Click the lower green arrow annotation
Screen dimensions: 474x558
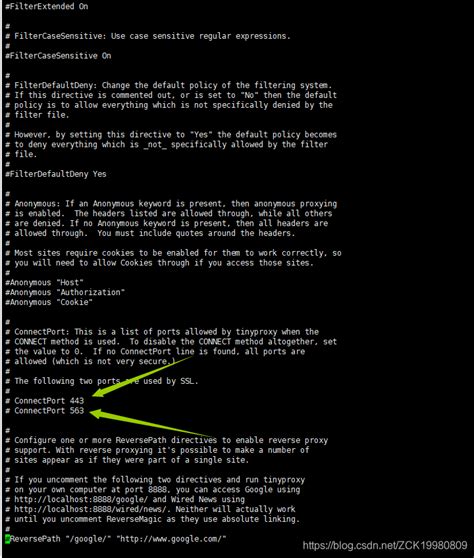(153, 423)
